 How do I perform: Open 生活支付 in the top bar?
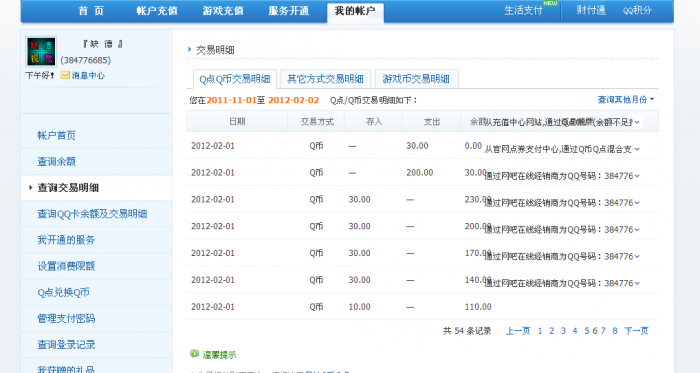(523, 10)
